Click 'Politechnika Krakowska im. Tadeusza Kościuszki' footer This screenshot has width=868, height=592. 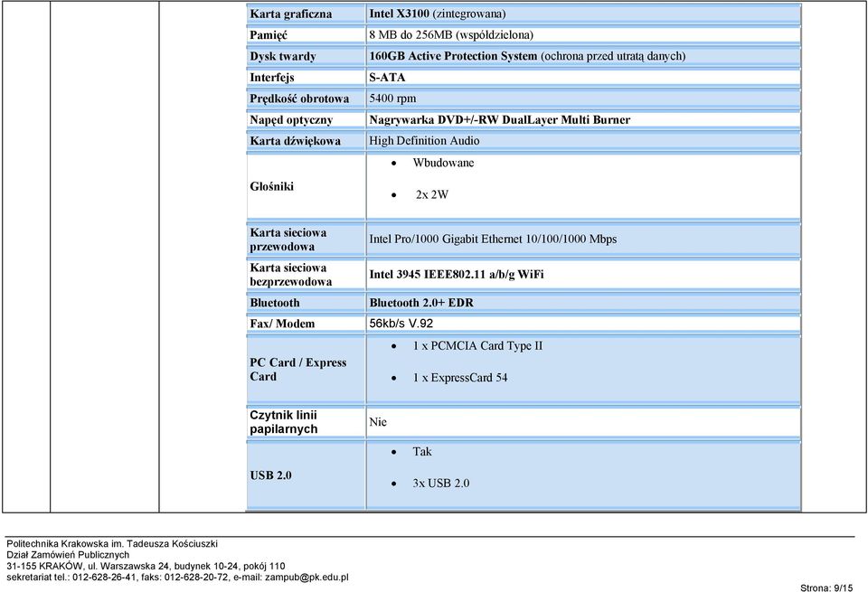(112, 544)
